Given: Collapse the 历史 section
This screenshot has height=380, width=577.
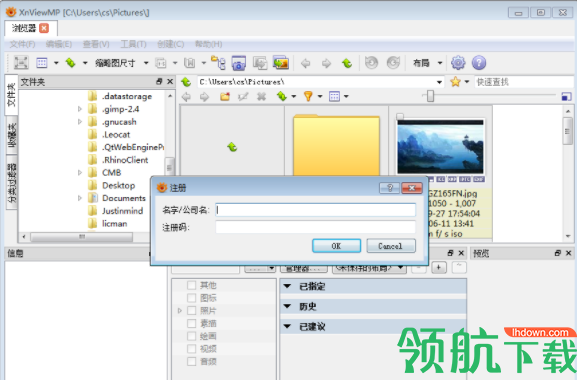Looking at the screenshot, I should coord(287,306).
